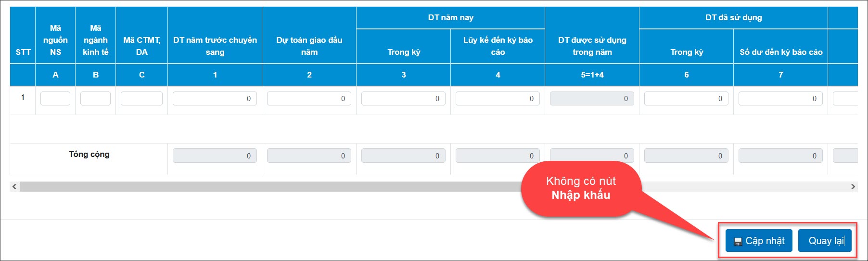Click the STT column header
Screen dimensions: 868x261
click(x=23, y=52)
